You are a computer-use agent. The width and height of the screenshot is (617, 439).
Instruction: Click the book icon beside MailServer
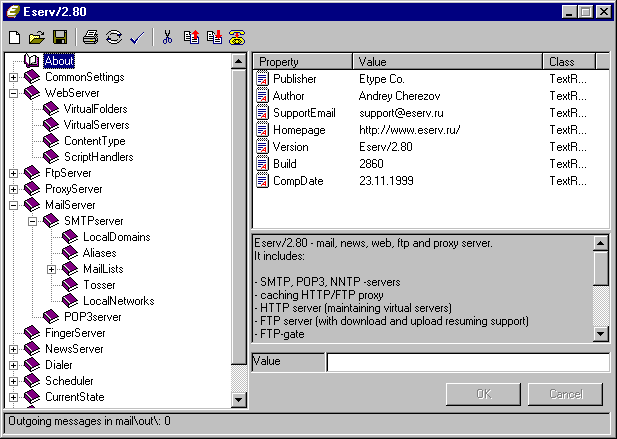click(x=32, y=205)
